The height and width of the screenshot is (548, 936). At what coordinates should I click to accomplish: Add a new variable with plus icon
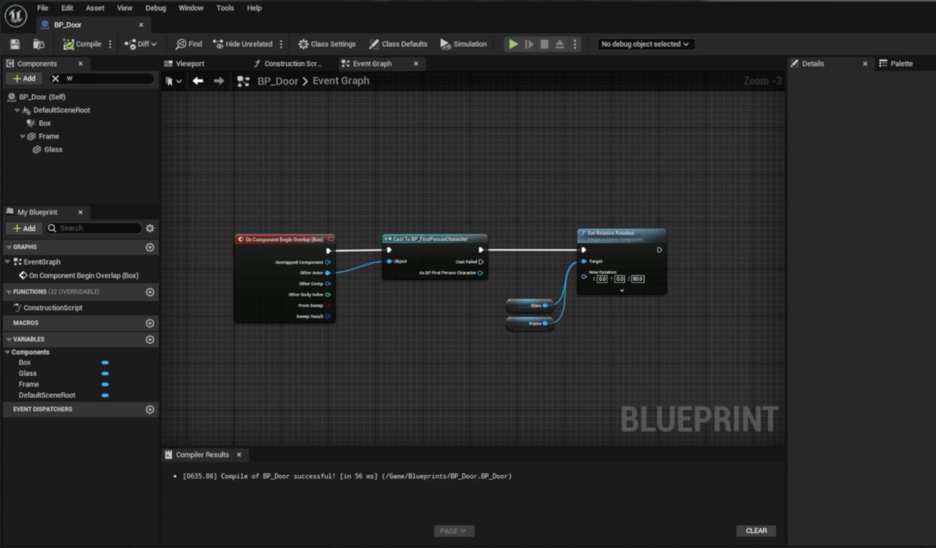[x=150, y=340]
